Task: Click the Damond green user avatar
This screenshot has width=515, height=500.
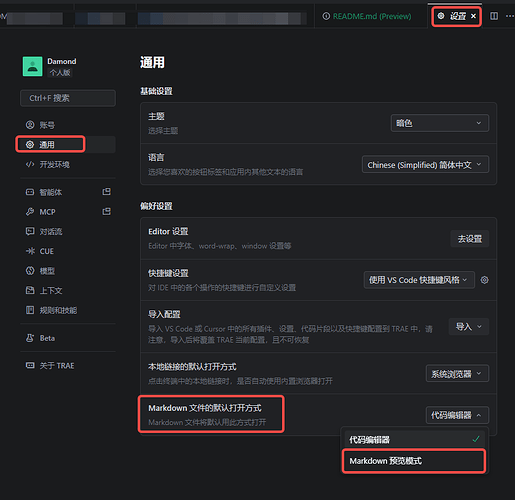Action: [x=33, y=66]
